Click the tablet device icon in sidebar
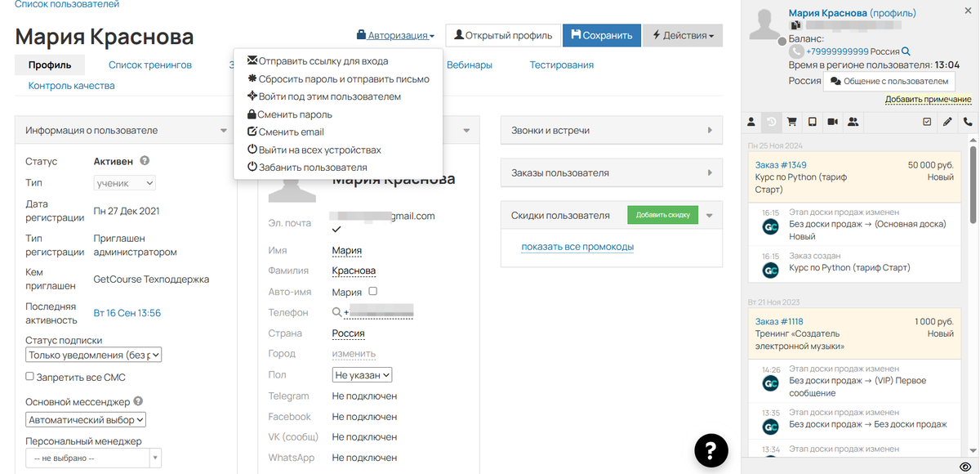Image resolution: width=980 pixels, height=474 pixels. click(812, 122)
